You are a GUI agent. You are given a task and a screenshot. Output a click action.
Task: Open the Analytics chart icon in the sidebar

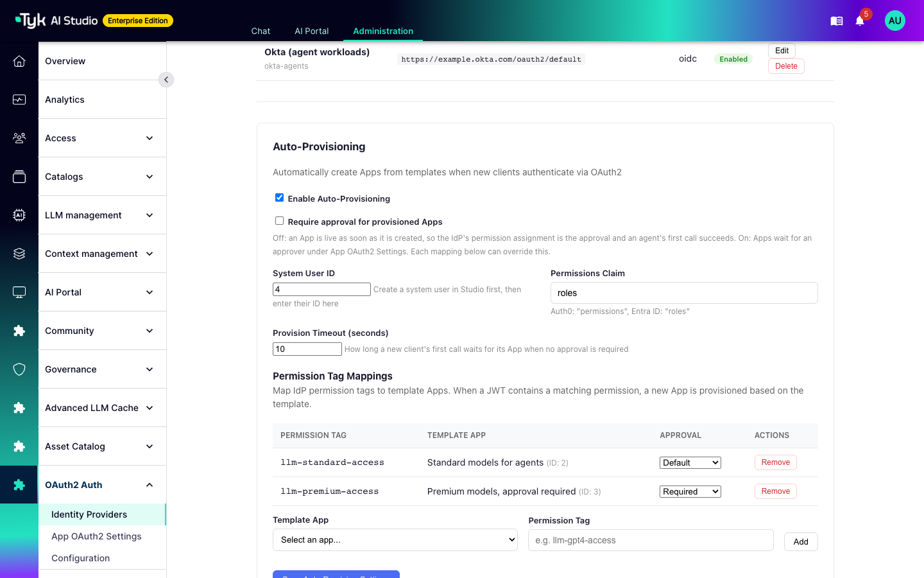coord(19,100)
